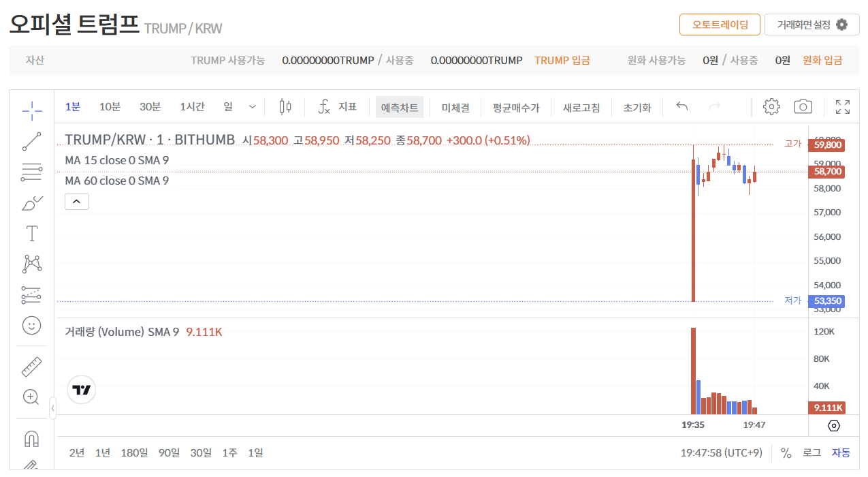Click the 19:35 time axis label

point(693,425)
